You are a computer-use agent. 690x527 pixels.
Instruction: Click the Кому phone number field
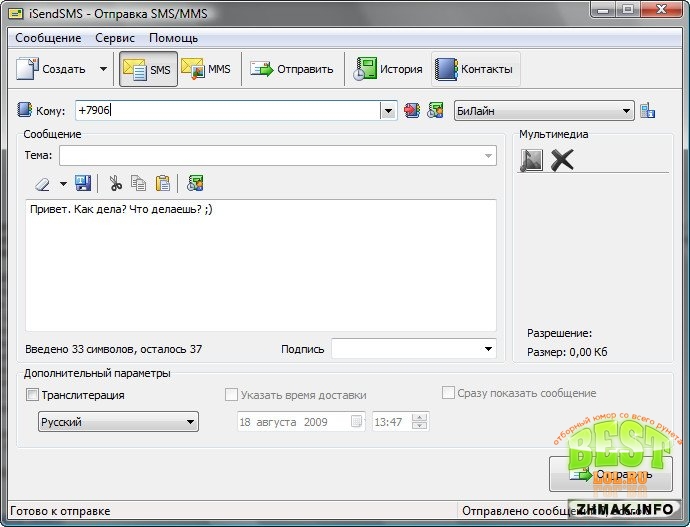click(x=228, y=110)
